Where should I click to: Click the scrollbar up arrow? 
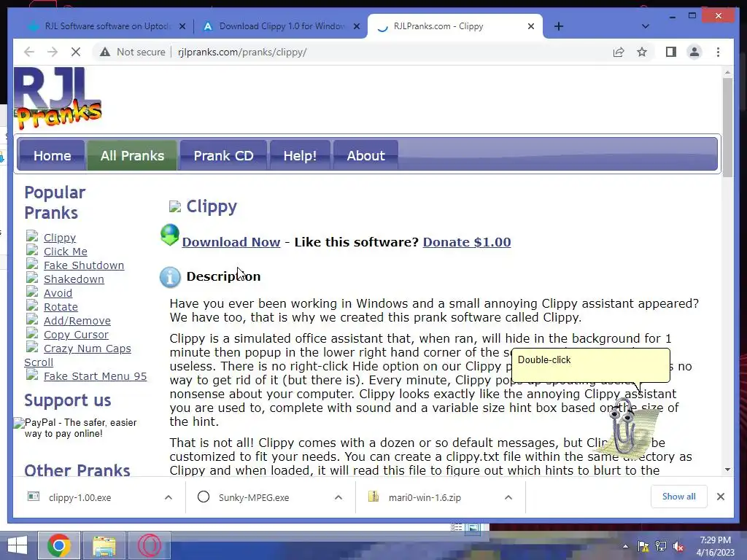[x=727, y=72]
